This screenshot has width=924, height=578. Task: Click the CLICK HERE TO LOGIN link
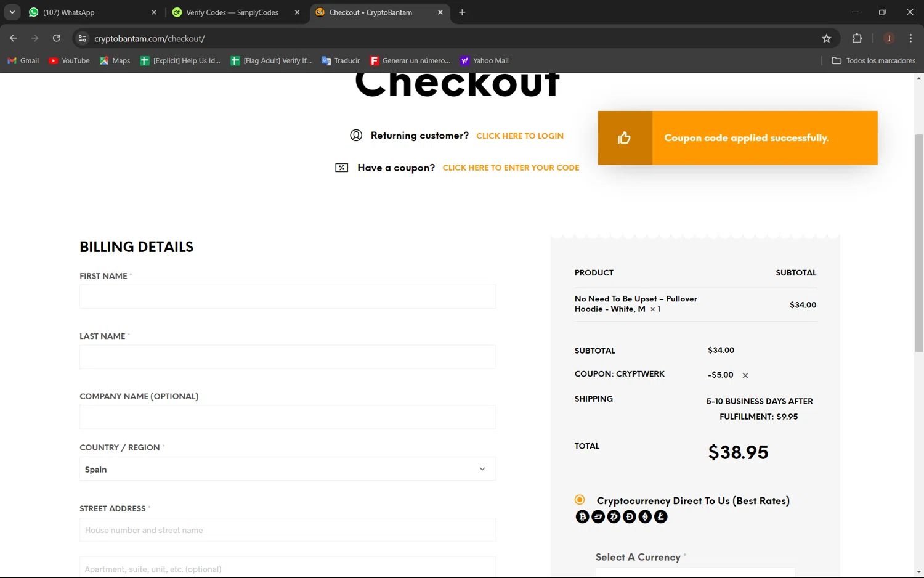coord(520,136)
